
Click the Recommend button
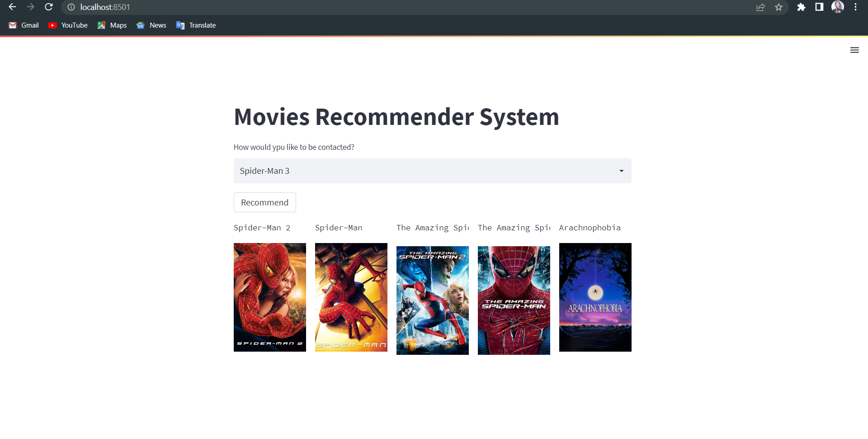coord(264,202)
